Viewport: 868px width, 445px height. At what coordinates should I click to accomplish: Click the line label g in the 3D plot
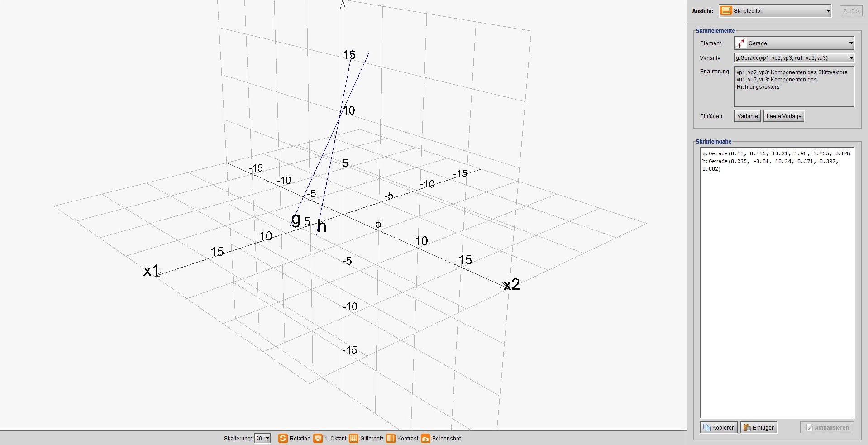coord(296,220)
